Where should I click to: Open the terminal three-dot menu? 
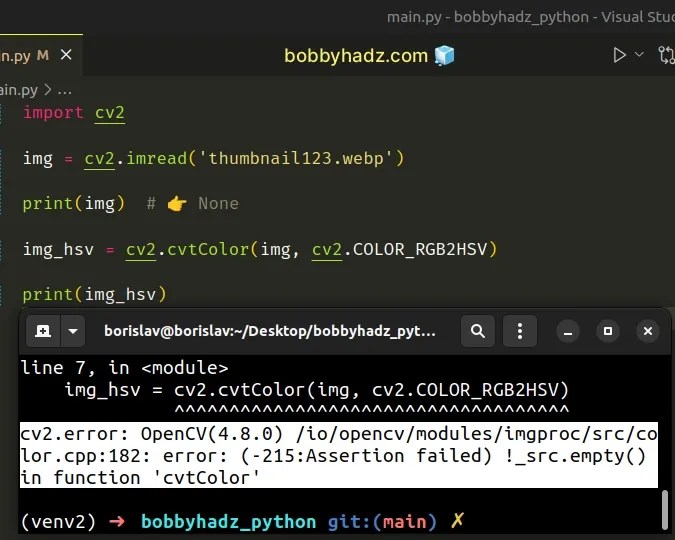click(520, 331)
